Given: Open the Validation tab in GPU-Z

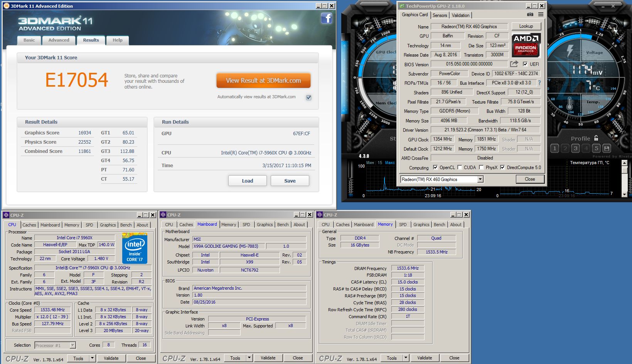Looking at the screenshot, I should tap(460, 15).
